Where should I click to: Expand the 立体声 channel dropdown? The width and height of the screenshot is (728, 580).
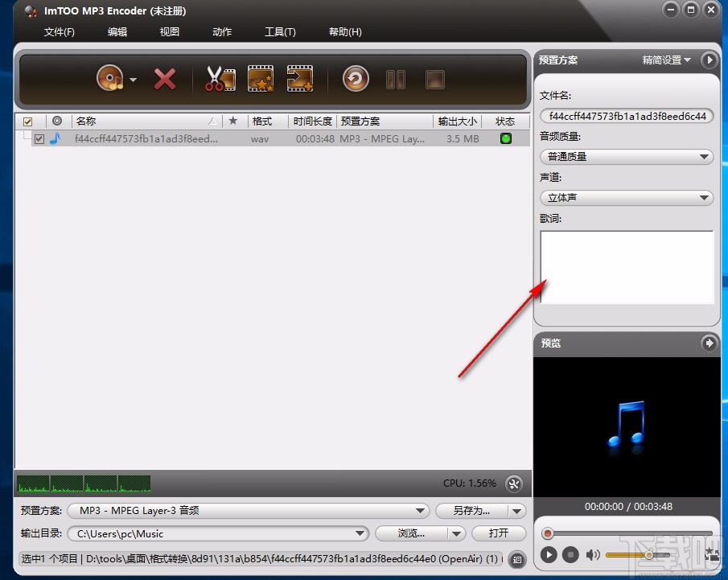click(626, 197)
